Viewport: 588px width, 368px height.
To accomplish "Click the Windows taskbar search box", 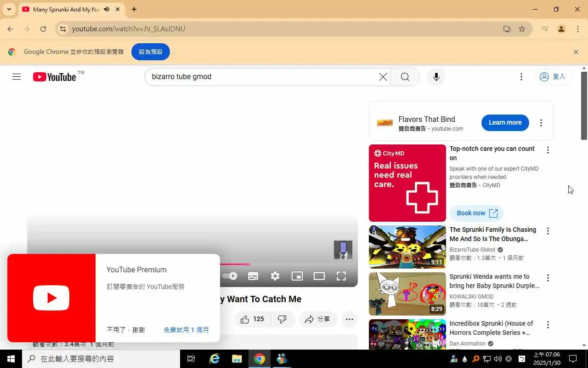I will (101, 359).
